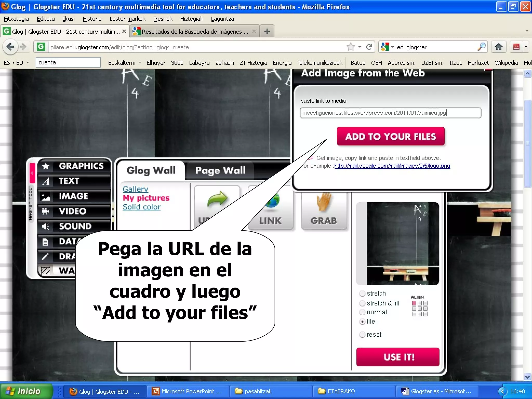Close the Resultados de la Búsqueda tab
This screenshot has height=399, width=532.
click(254, 31)
